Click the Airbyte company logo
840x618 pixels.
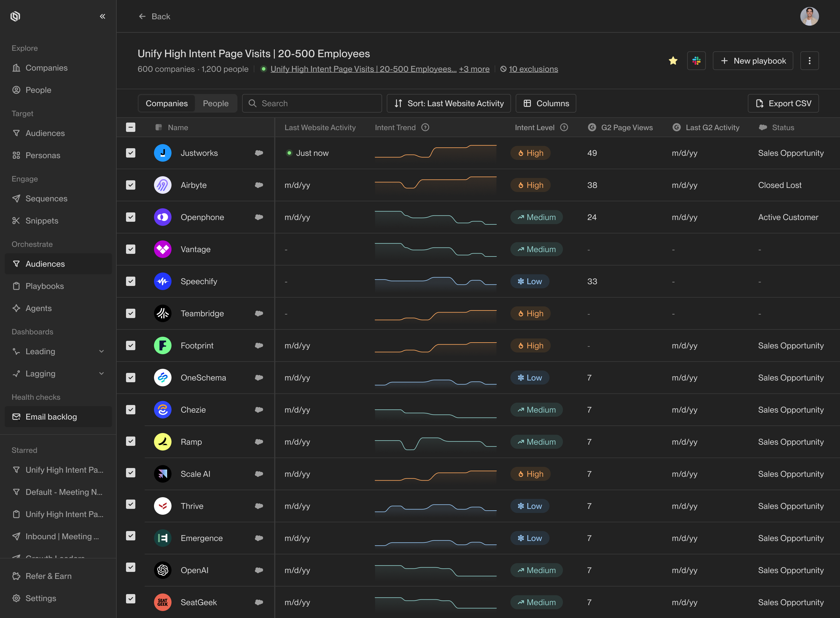(163, 185)
